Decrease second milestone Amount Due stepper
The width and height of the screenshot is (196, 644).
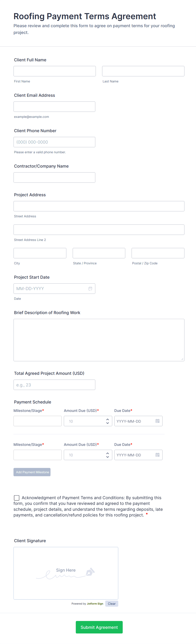[107, 457]
